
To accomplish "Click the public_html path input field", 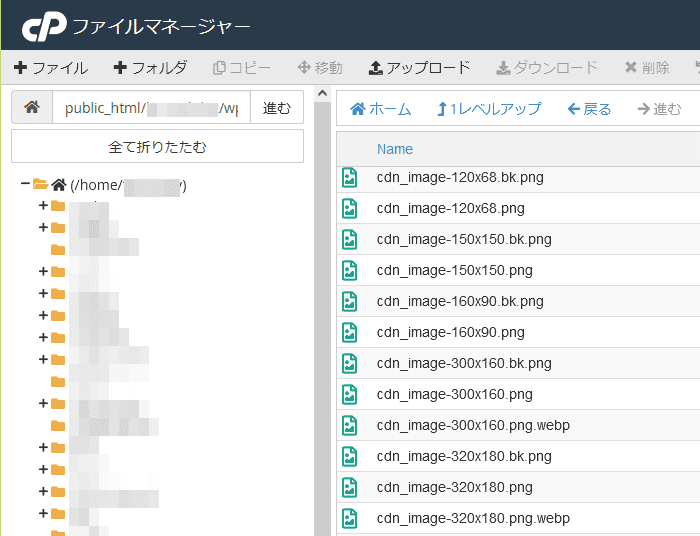I will click(150, 108).
